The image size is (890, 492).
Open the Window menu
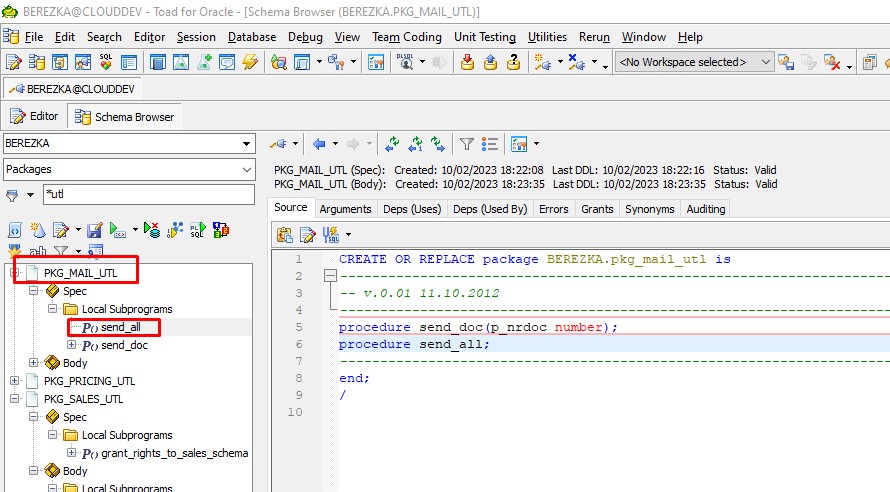click(644, 37)
